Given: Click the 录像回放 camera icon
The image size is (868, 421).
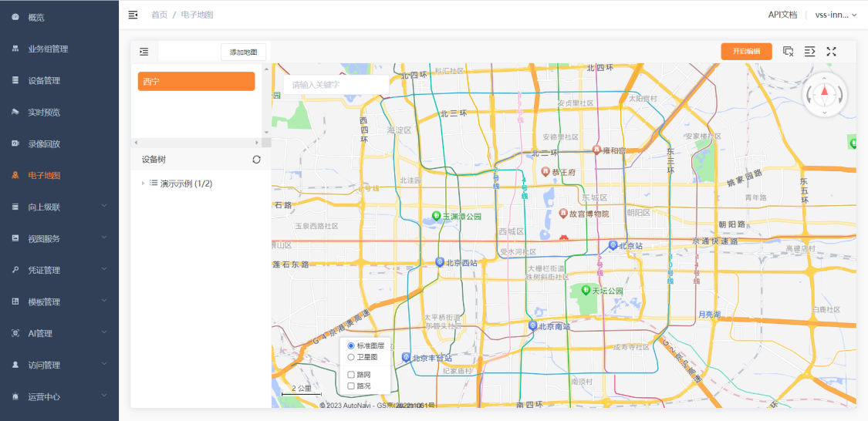Looking at the screenshot, I should pyautogui.click(x=15, y=144).
